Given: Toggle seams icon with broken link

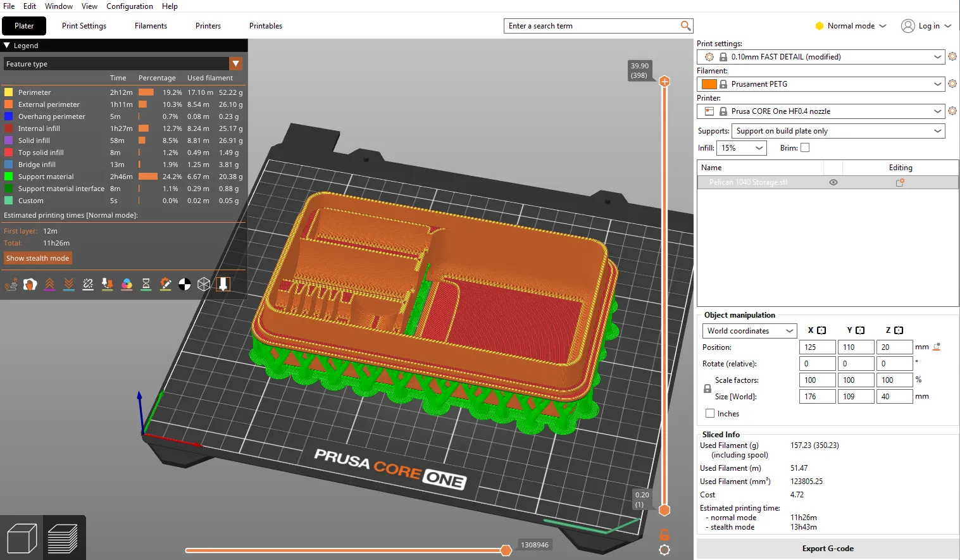Looking at the screenshot, I should [88, 285].
